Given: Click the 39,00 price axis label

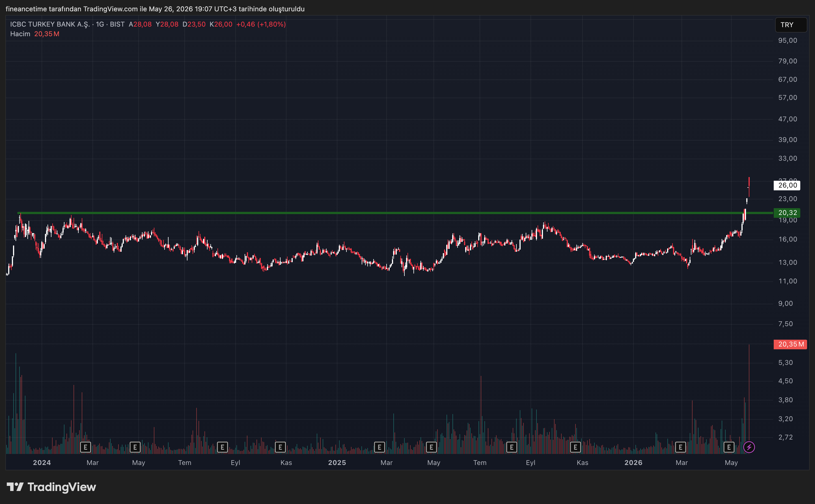Looking at the screenshot, I should coord(788,140).
